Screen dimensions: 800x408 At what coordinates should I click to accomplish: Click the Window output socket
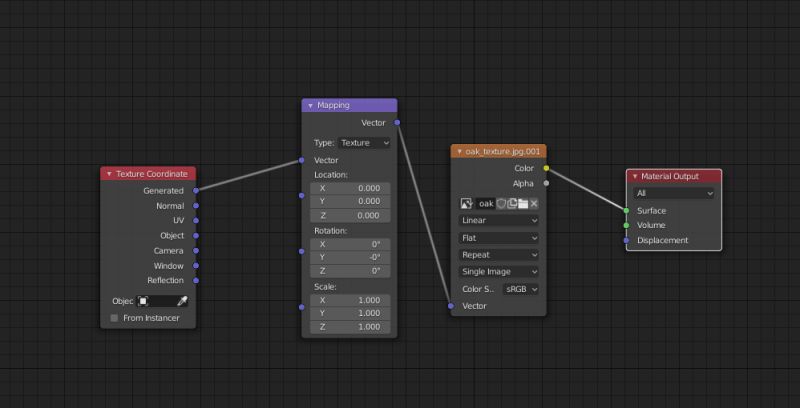(x=196, y=266)
